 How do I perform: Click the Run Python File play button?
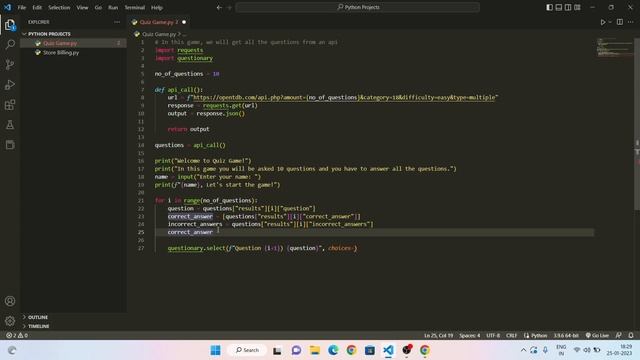(x=602, y=22)
